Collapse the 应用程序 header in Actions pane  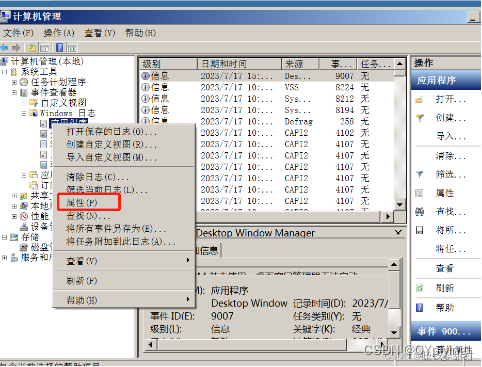[446, 80]
